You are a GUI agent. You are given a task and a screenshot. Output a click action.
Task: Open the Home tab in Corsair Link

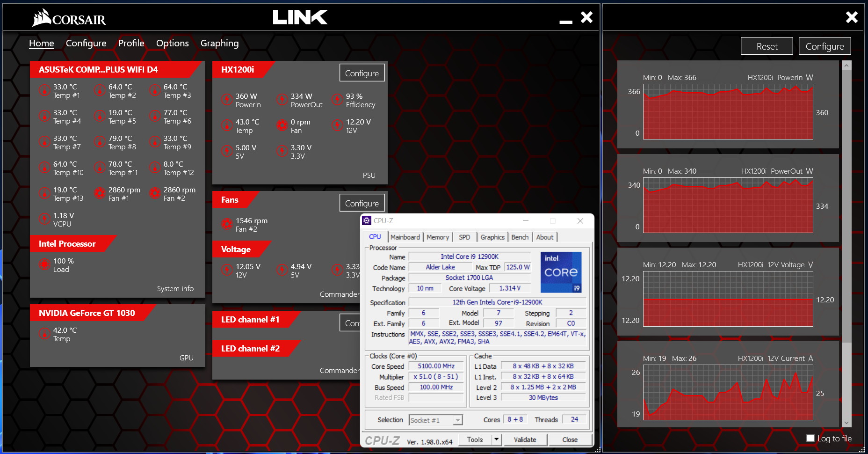pyautogui.click(x=42, y=43)
